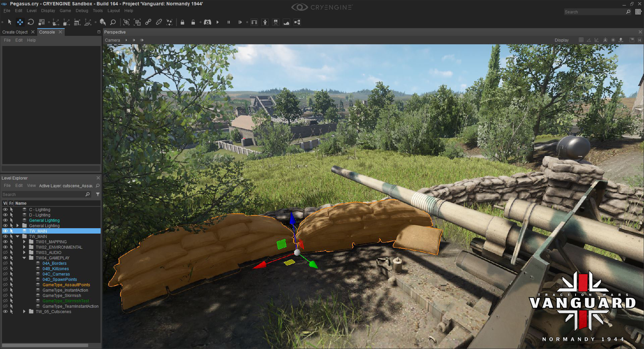The height and width of the screenshot is (349, 644).
Task: Open the Camera dropdown arrow in viewport
Action: [x=126, y=40]
